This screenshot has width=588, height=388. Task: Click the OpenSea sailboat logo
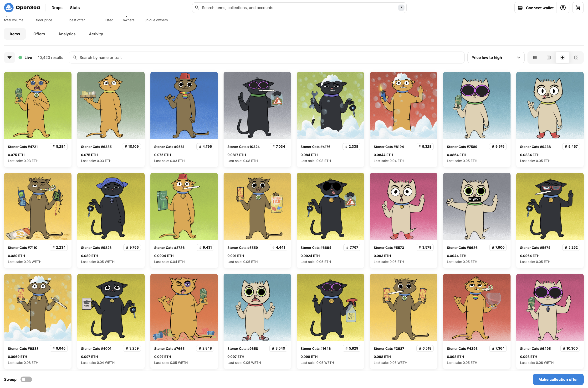[x=9, y=8]
